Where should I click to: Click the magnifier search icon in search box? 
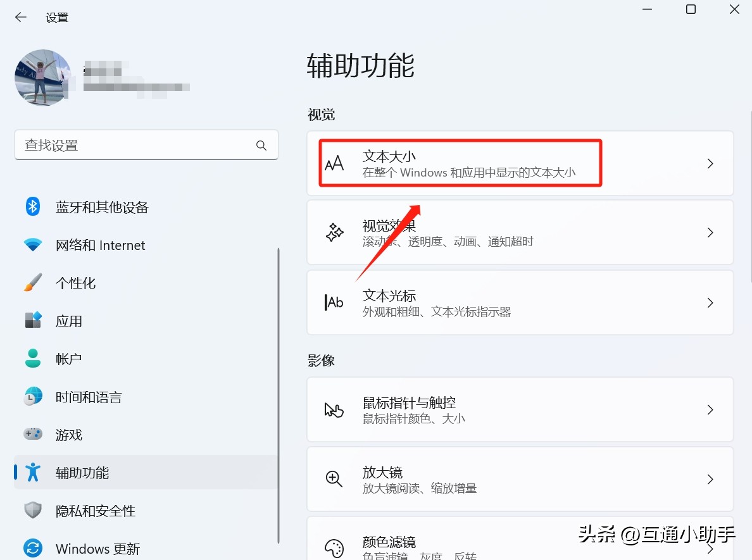(261, 146)
